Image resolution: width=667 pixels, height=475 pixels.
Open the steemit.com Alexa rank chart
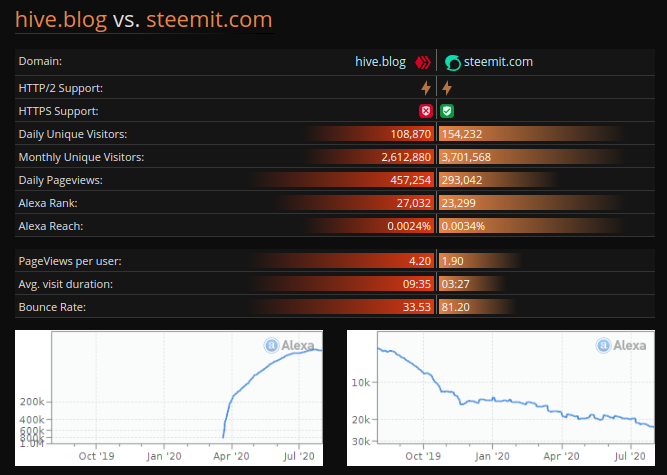coord(501,398)
